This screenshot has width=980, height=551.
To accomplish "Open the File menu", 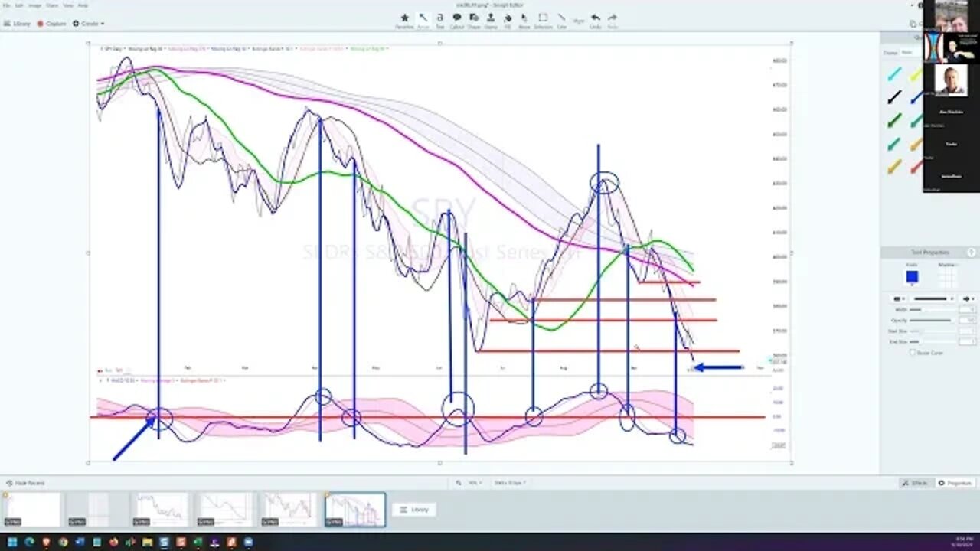I will [7, 5].
